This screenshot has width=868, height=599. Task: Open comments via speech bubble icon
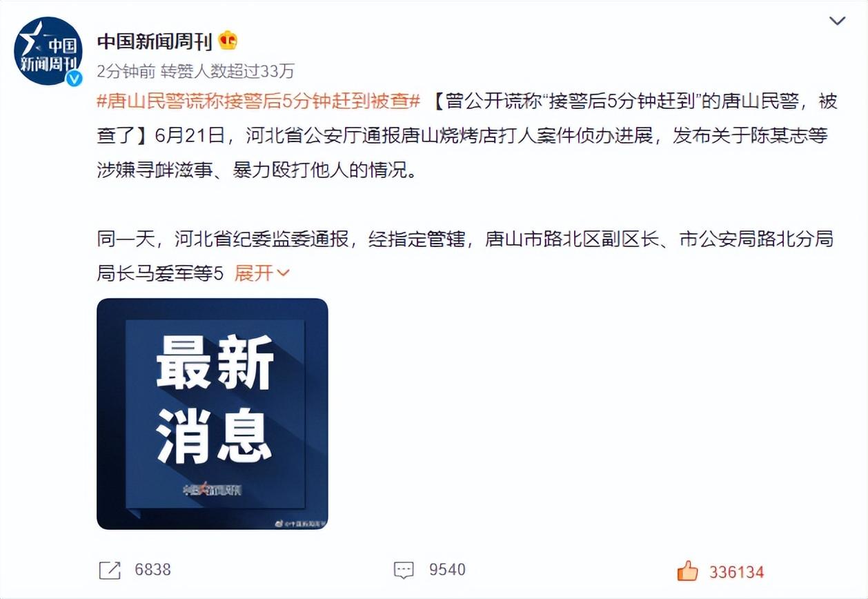point(404,570)
